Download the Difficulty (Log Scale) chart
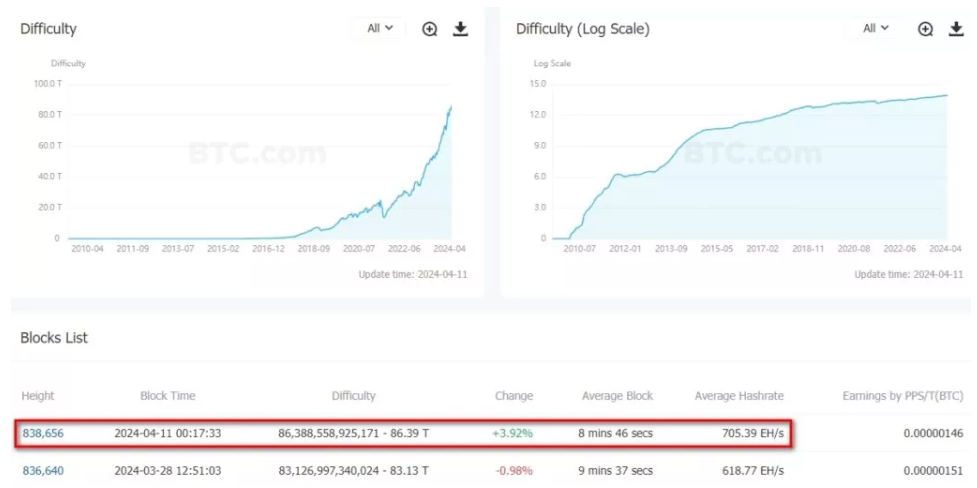This screenshot has width=977, height=488. (x=956, y=29)
